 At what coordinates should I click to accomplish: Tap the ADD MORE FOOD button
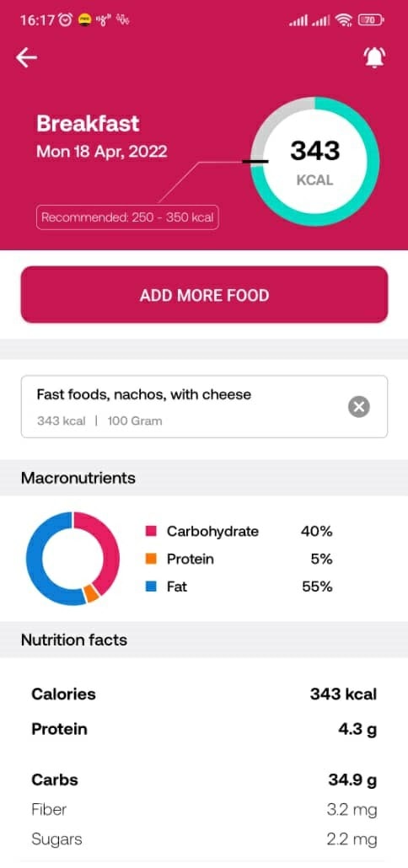[204, 294]
